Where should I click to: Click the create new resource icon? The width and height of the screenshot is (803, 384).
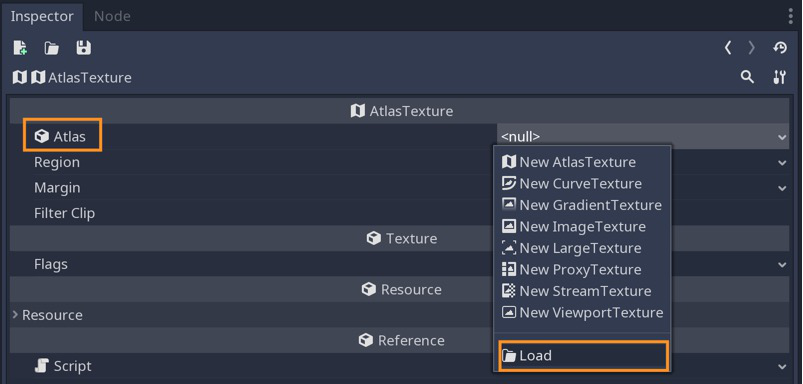[20, 48]
